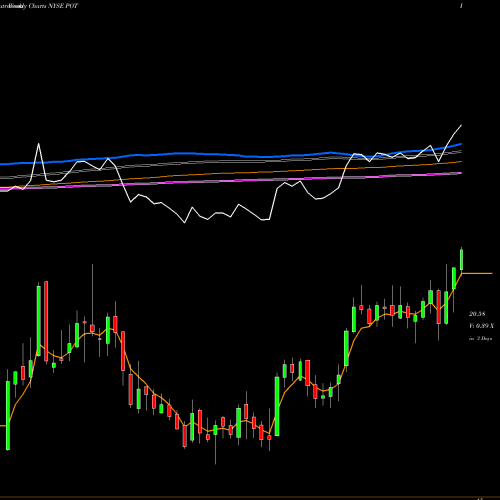Click the "Charts NYSE POT" title text

tap(53, 6)
